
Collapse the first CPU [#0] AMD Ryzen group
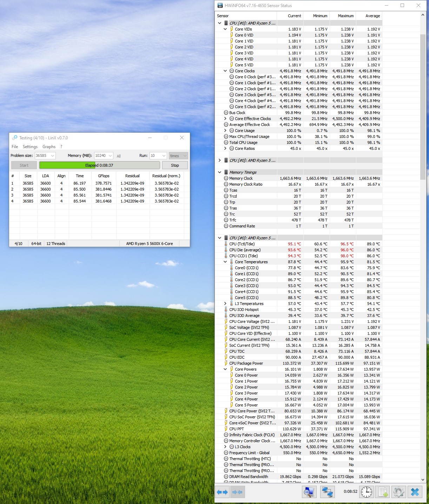[x=220, y=23]
